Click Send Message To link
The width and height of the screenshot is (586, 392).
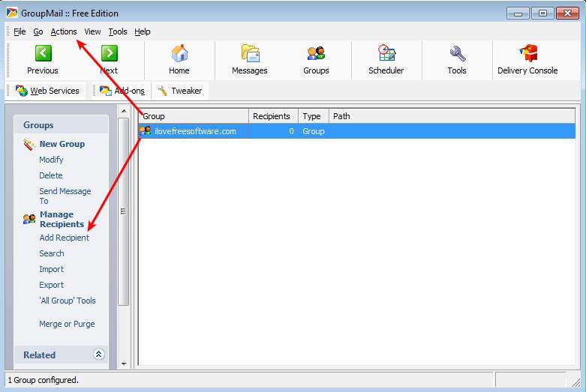click(65, 196)
